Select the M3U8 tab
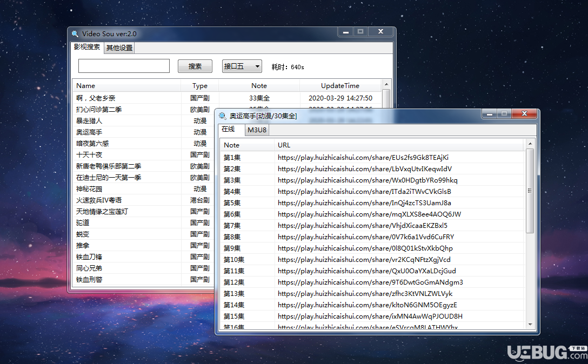Viewport: 588px width, 364px height. pyautogui.click(x=257, y=130)
